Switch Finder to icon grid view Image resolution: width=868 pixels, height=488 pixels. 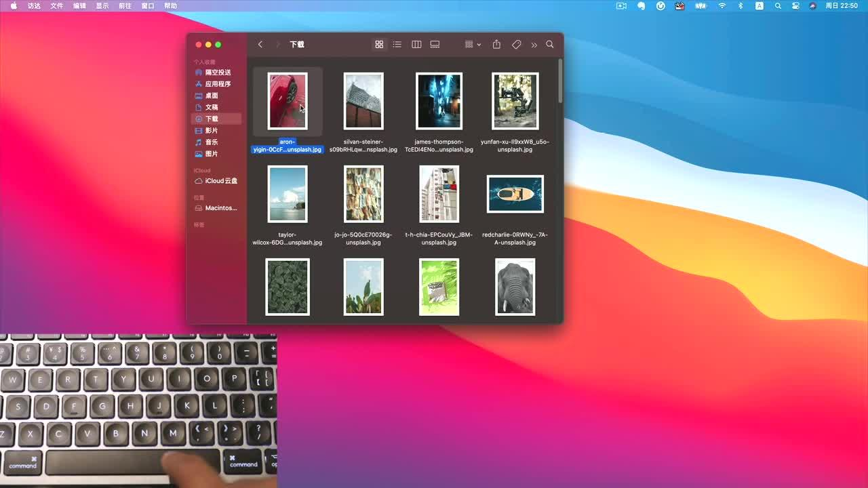point(379,44)
